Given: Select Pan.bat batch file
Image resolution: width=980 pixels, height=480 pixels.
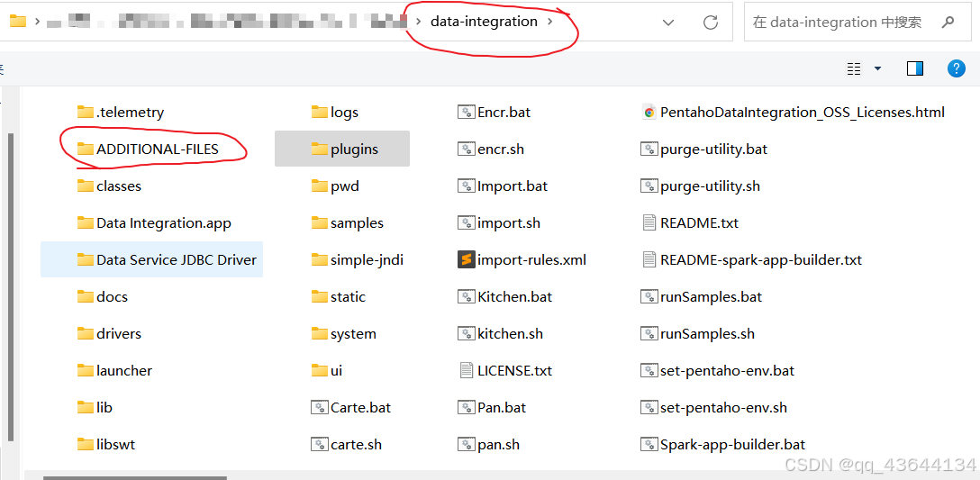Looking at the screenshot, I should [x=493, y=407].
